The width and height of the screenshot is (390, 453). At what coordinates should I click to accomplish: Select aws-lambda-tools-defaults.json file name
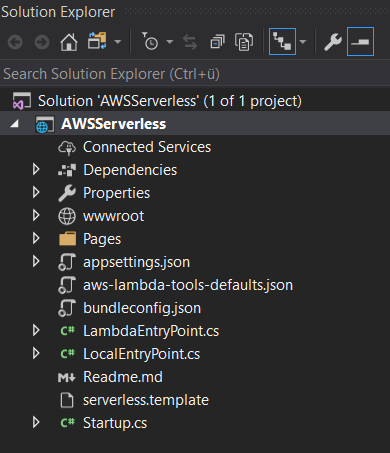tap(188, 285)
